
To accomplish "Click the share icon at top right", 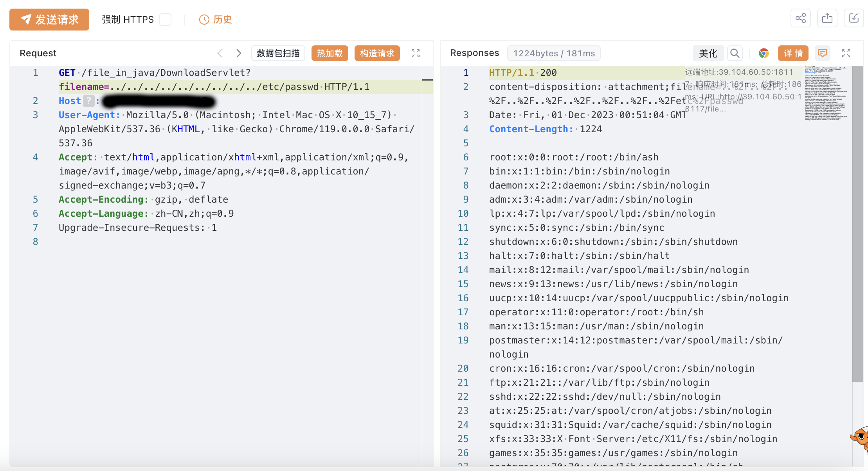I will (800, 18).
